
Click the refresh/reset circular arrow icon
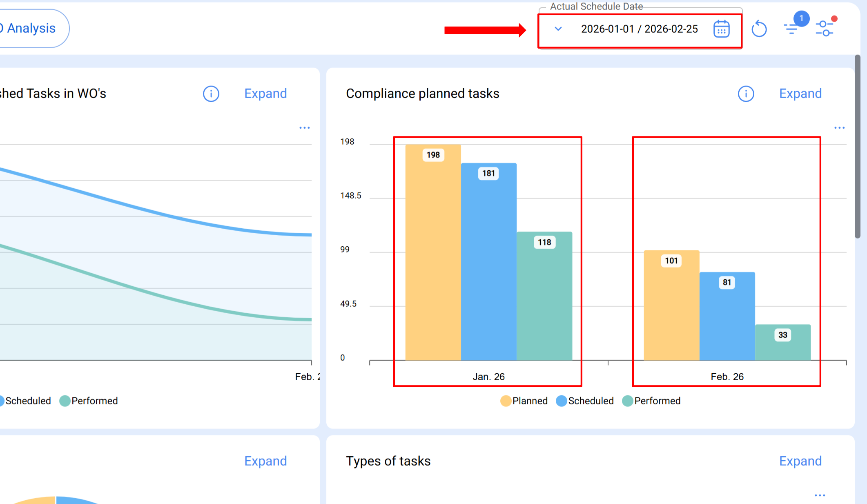click(x=759, y=29)
